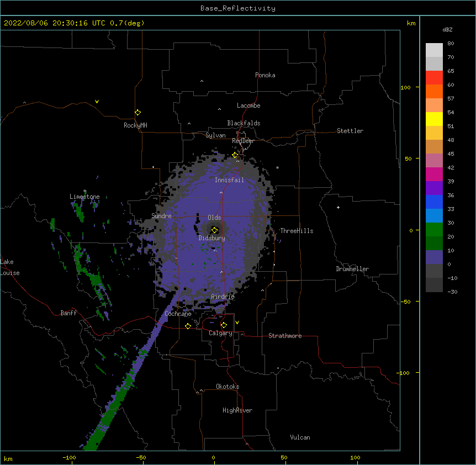Click the Ponoka city label
The height and width of the screenshot is (465, 476).
coord(265,75)
